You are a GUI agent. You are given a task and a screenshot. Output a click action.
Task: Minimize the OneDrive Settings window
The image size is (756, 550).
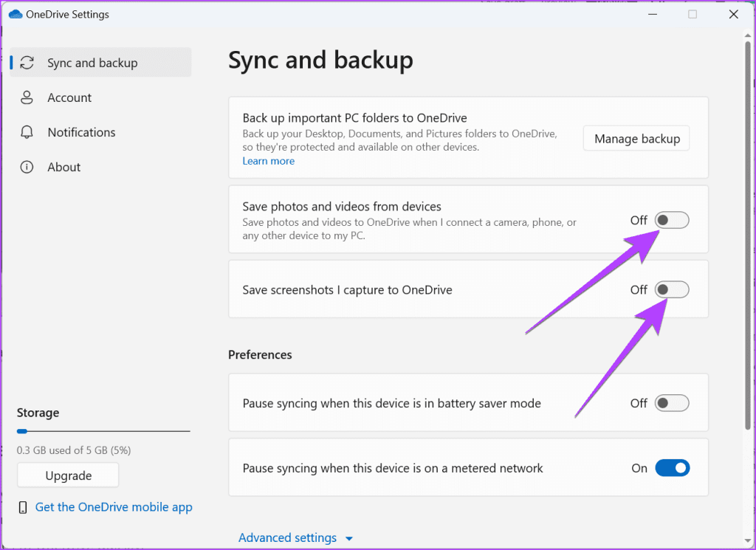(653, 13)
